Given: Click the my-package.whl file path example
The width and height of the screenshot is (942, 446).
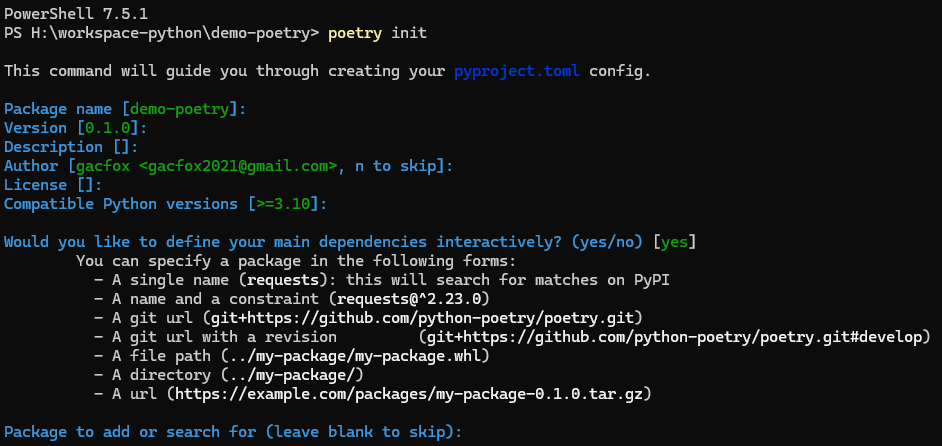Looking at the screenshot, I should coord(354,356).
